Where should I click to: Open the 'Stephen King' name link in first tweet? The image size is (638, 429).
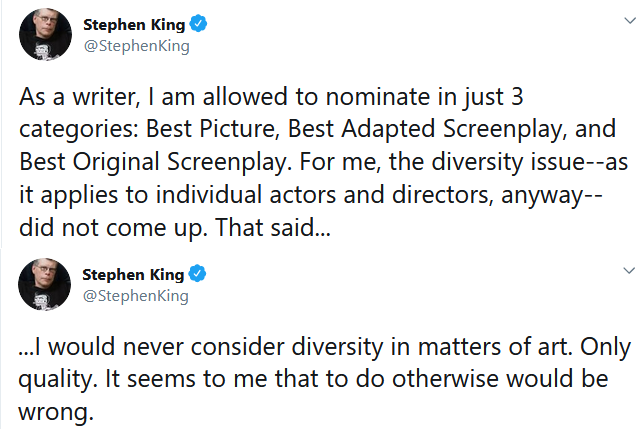[132, 25]
